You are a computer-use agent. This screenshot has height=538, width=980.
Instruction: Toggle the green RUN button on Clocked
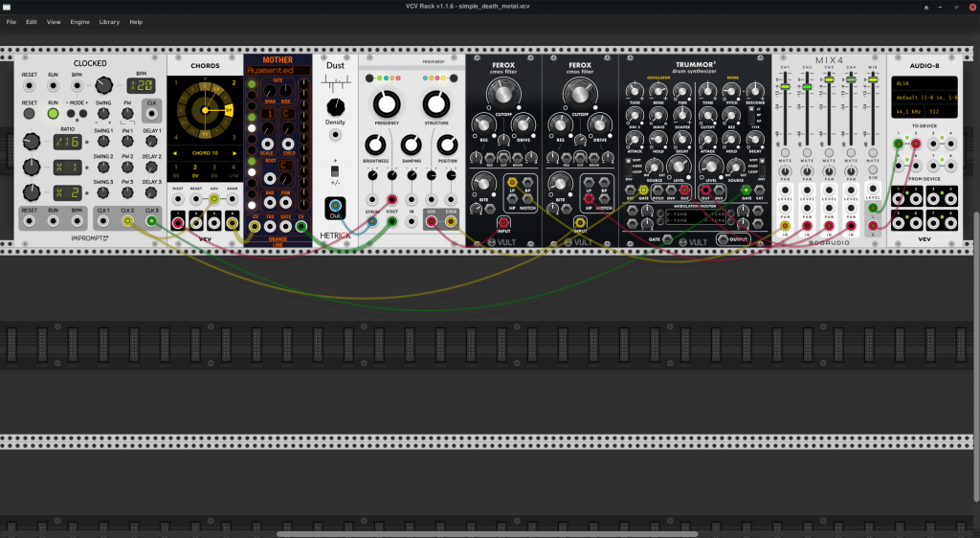(54, 114)
